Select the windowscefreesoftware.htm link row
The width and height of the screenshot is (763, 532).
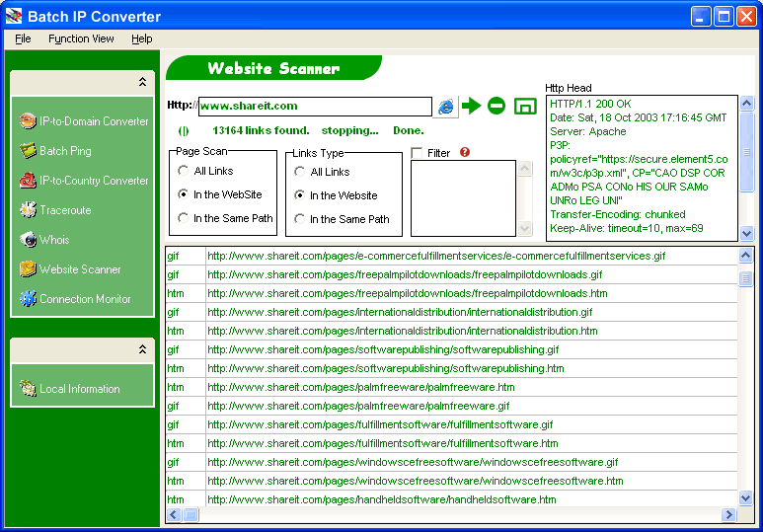pyautogui.click(x=451, y=481)
